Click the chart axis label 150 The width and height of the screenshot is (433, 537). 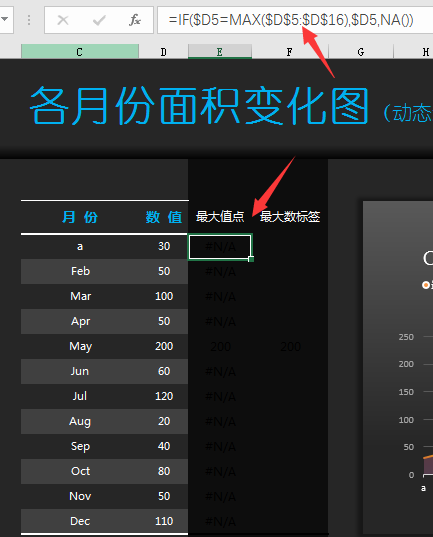[x=406, y=392]
